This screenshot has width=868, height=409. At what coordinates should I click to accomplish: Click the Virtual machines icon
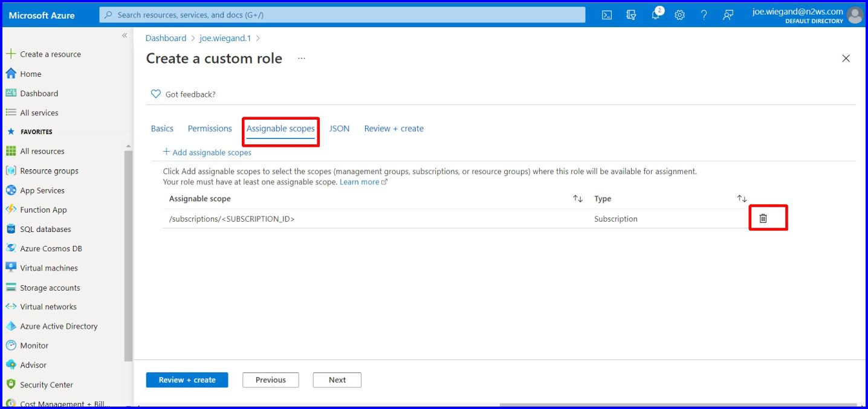pyautogui.click(x=11, y=268)
